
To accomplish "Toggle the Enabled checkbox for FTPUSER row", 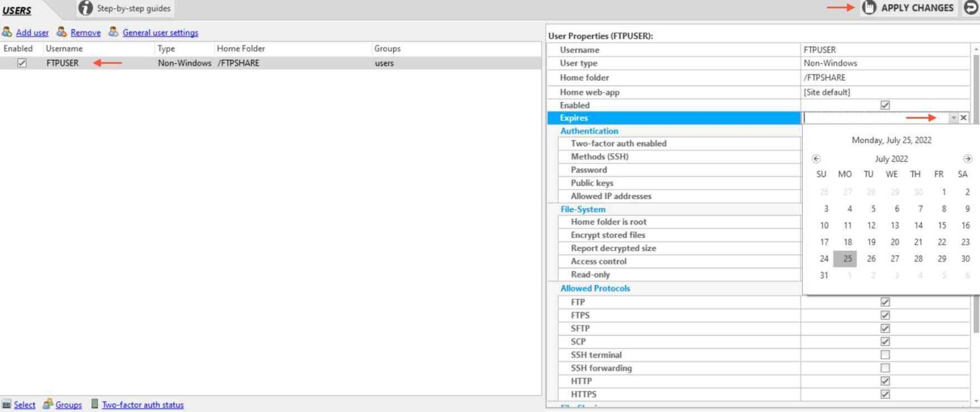I will 23,63.
